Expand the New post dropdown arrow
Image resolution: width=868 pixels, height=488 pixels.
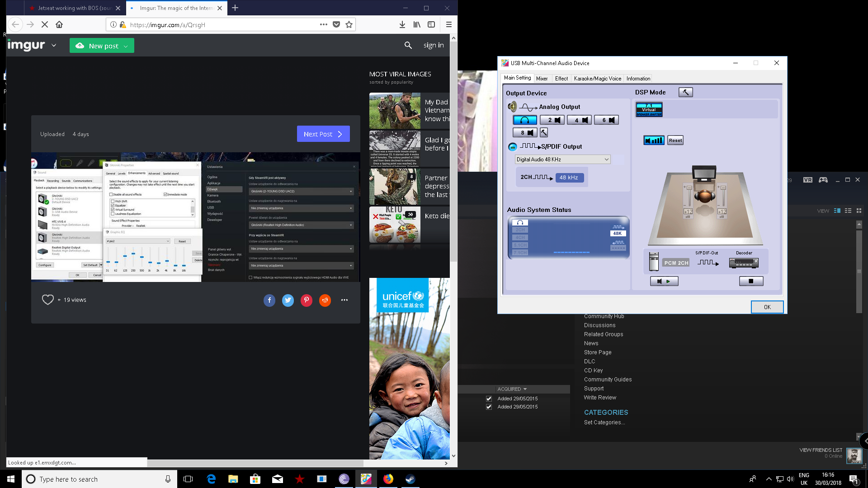point(126,46)
